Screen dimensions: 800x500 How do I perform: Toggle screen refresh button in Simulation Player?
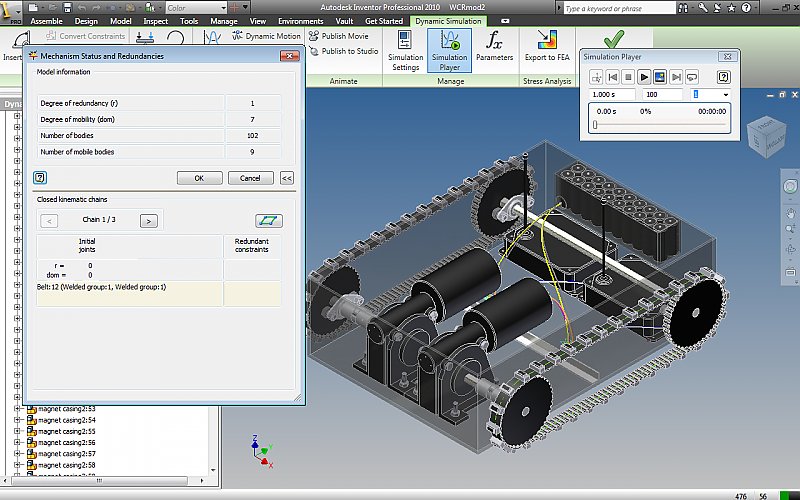tap(660, 77)
